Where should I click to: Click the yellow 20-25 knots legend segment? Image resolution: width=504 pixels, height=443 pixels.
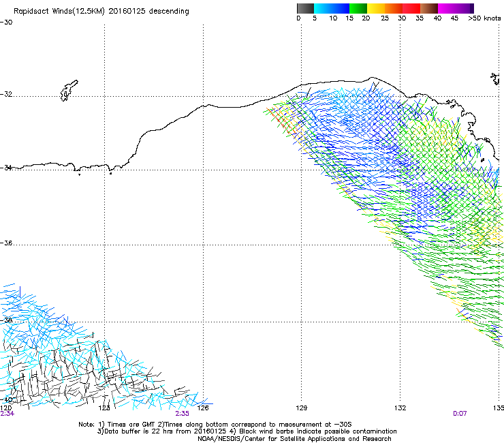(x=376, y=8)
